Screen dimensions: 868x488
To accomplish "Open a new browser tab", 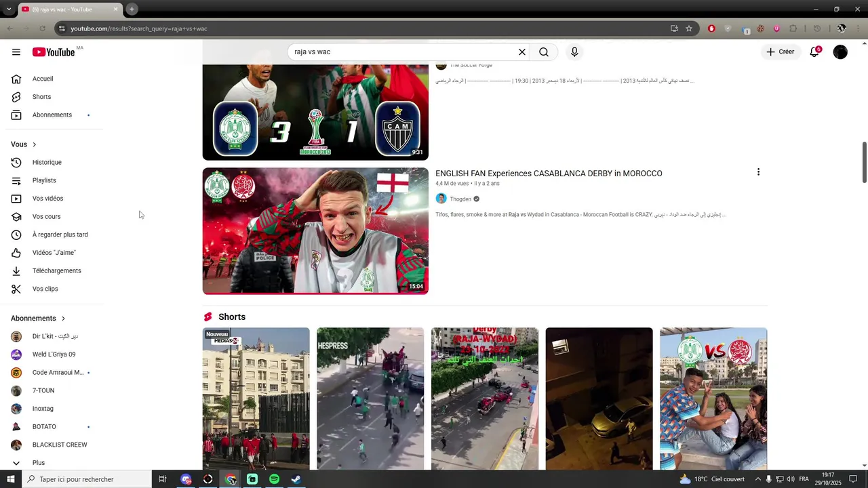I will coord(132,9).
